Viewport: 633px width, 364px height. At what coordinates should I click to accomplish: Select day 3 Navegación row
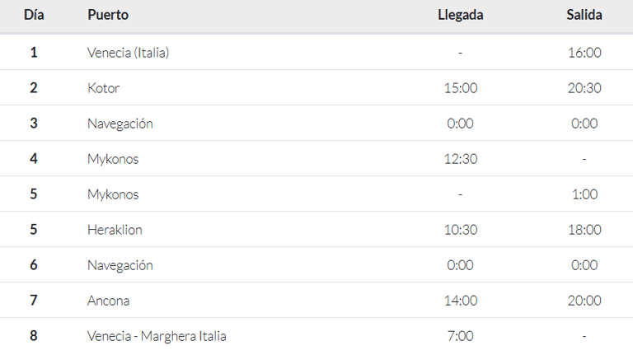coord(316,123)
